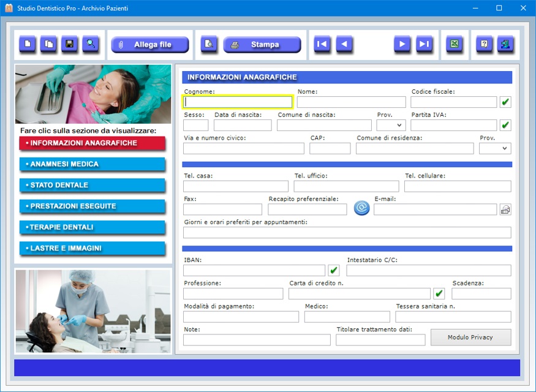This screenshot has width=536, height=392.
Task: Click the Tessera sanitaria n. field
Action: (453, 317)
